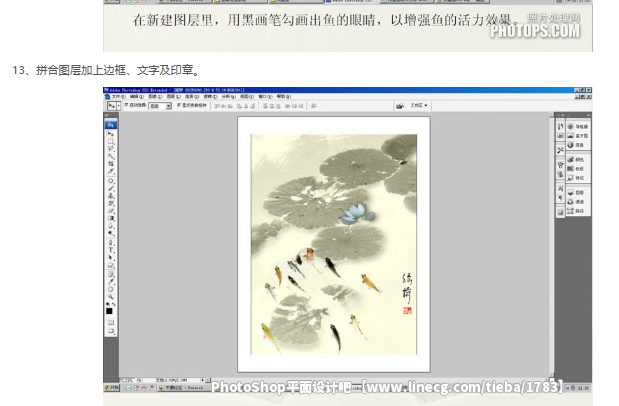Select the Brush tool
619x406 pixels.
pyautogui.click(x=111, y=188)
